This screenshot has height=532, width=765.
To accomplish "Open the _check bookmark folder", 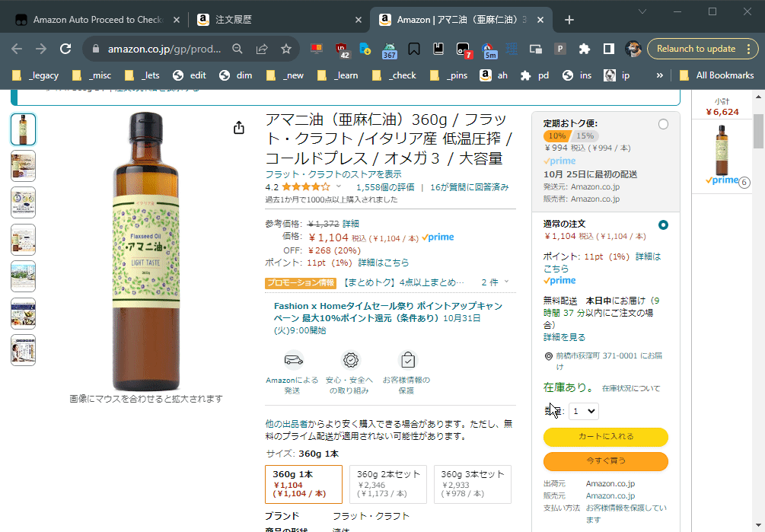I will tap(394, 75).
